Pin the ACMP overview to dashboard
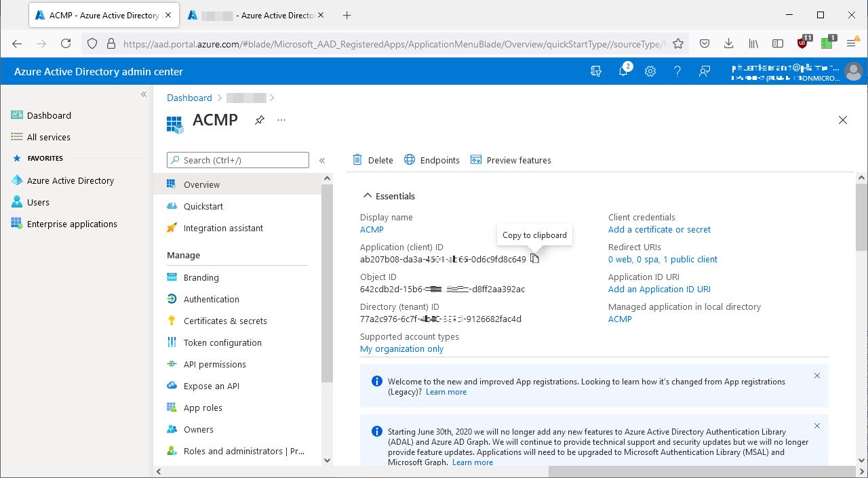 pos(259,119)
